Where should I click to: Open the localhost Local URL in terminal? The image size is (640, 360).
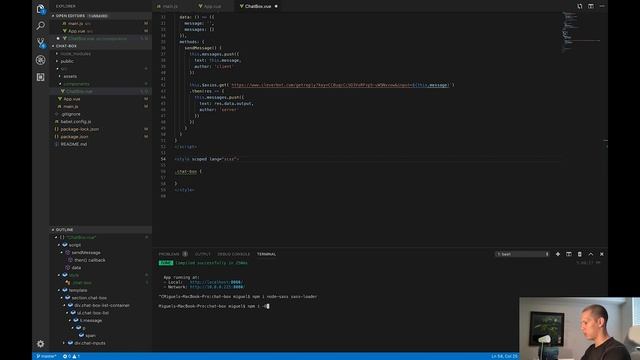pyautogui.click(x=216, y=282)
